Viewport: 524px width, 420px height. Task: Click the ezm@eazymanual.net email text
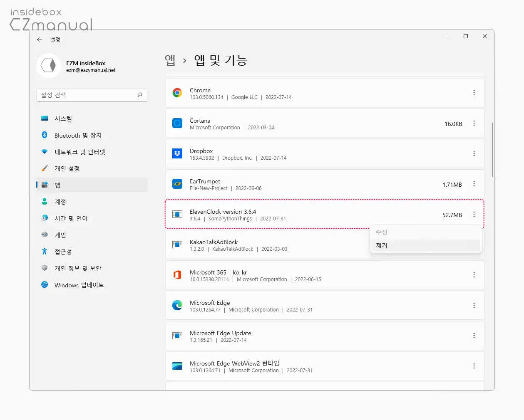[x=91, y=70]
